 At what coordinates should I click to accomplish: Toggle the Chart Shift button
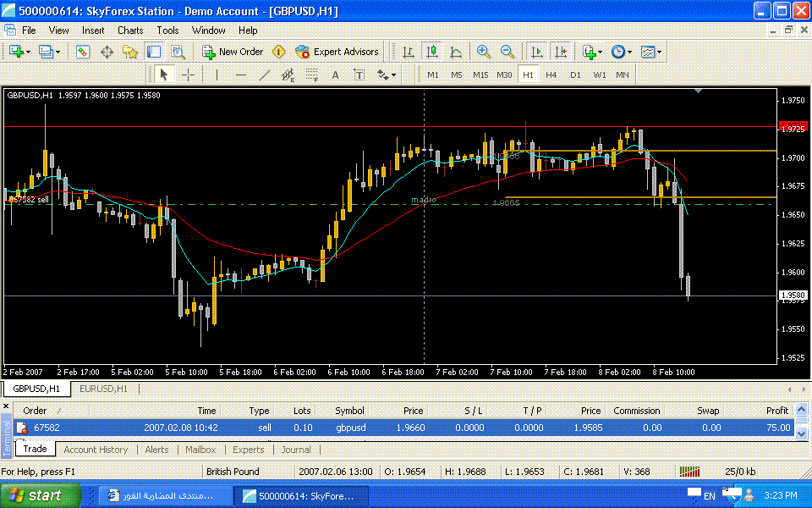click(x=560, y=52)
